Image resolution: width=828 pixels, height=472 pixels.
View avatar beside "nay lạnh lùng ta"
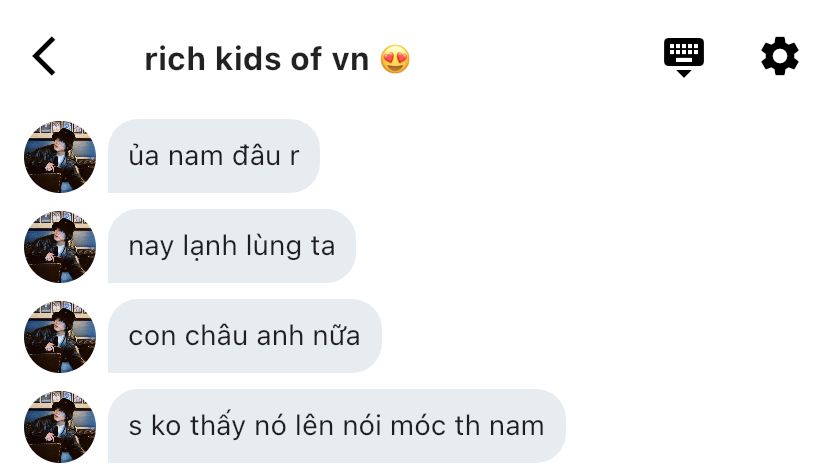[x=60, y=247]
